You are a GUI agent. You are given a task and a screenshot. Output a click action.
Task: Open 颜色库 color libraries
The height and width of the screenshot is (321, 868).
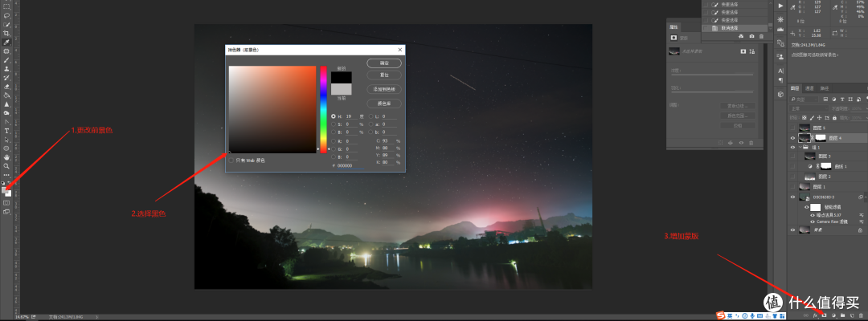383,104
